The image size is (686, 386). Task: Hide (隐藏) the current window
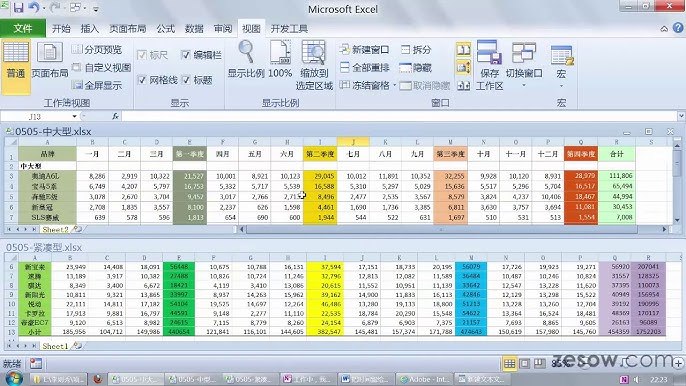(x=416, y=67)
